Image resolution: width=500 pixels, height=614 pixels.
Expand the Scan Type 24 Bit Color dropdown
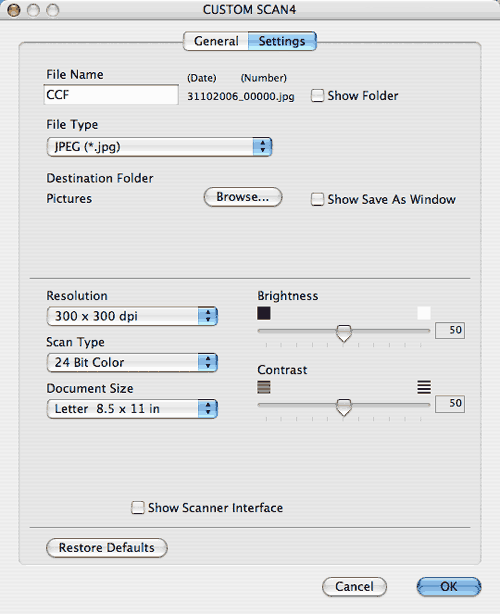coord(132,362)
